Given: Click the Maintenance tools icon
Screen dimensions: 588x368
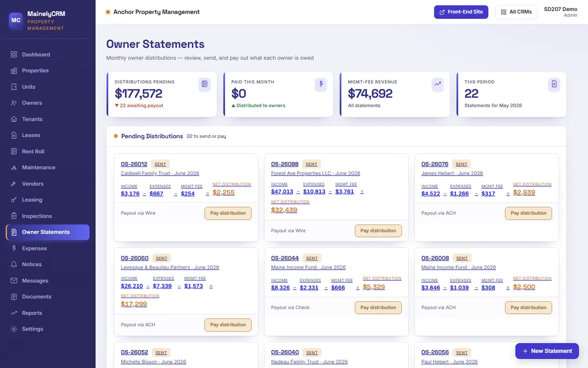Looking at the screenshot, I should (14, 167).
